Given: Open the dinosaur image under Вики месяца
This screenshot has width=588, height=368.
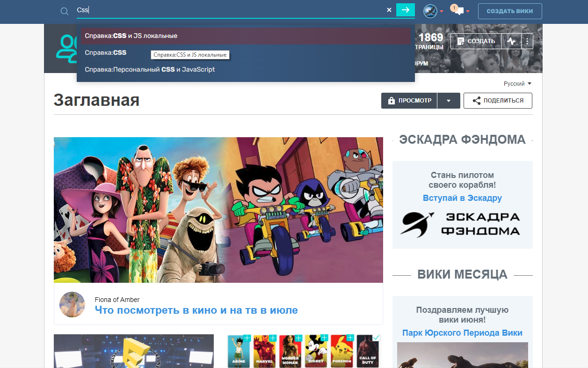Looking at the screenshot, I should click(462, 355).
